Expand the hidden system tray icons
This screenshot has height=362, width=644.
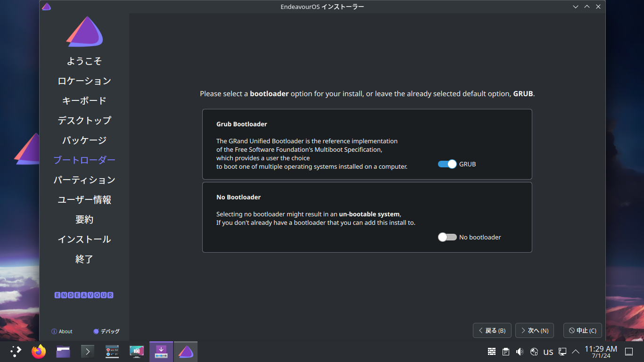[576, 352]
